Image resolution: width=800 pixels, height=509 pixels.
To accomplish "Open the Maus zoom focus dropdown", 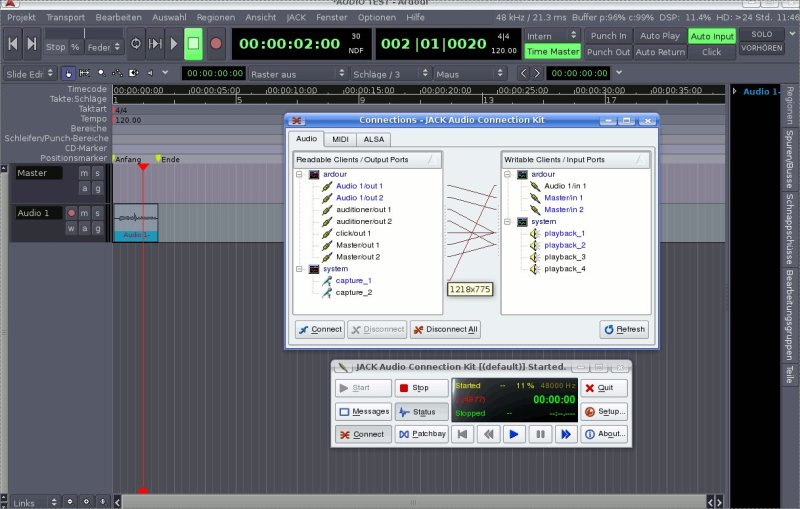I will click(469, 74).
